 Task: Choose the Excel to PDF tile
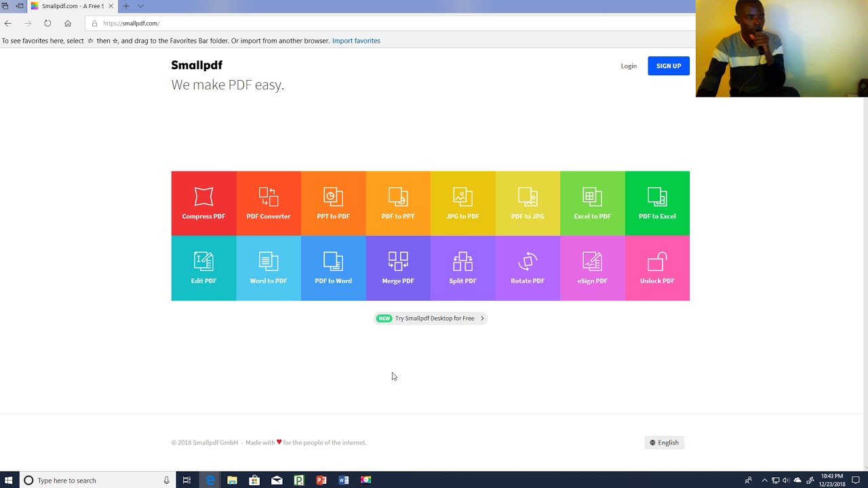tap(592, 203)
